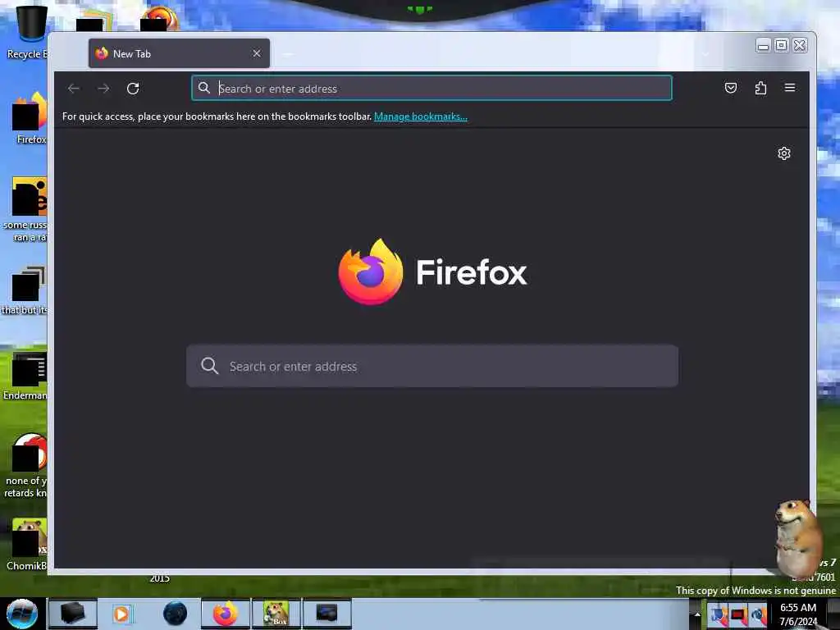Close the Firefox window
Screen dimensions: 840x630
[x=799, y=46]
